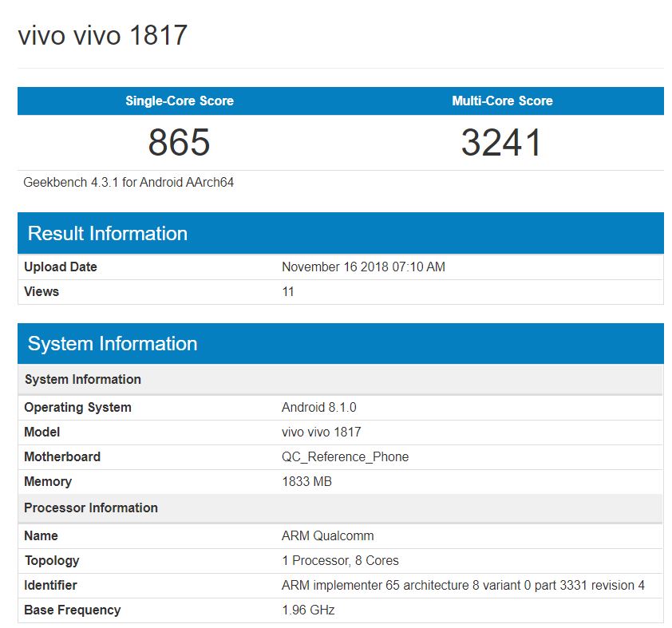Select the 'ARM implementer 65 architecture' identifier value
Image resolution: width=672 pixels, height=628 pixels.
[x=463, y=585]
